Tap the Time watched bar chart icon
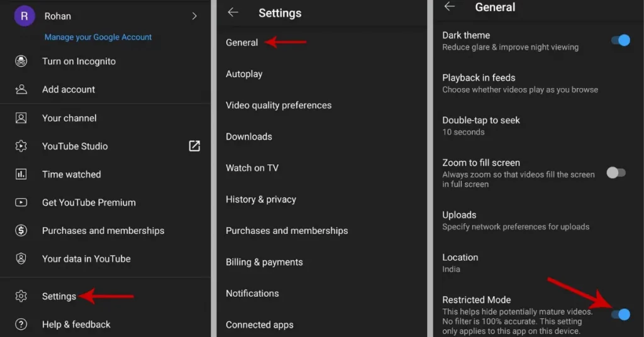Image resolution: width=644 pixels, height=337 pixels. [21, 174]
